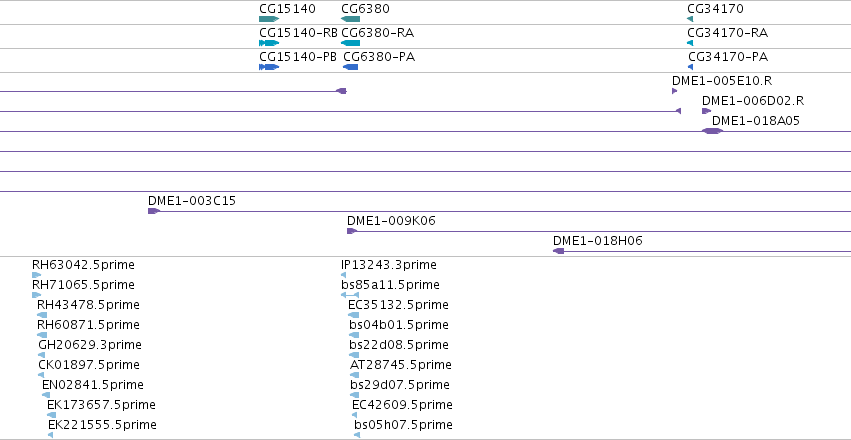Click the RH63042.5prime label text
This screenshot has height=440, width=851.
pyautogui.click(x=83, y=265)
